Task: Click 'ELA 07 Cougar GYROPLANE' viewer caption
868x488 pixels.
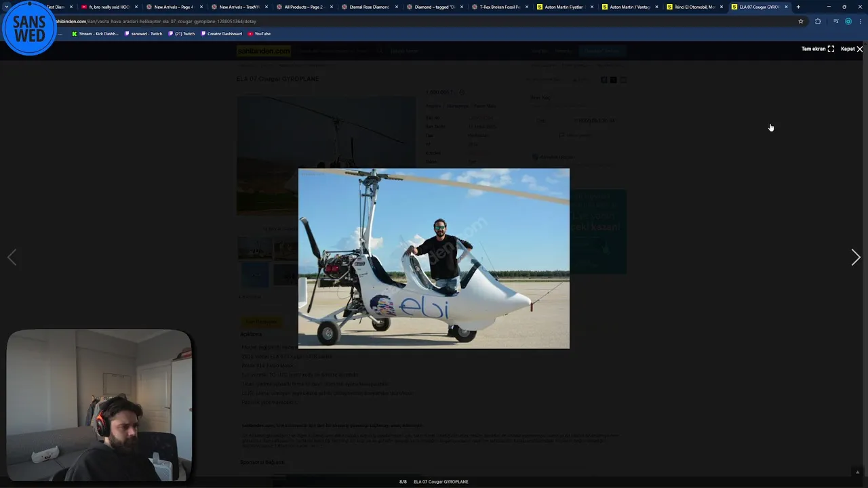Action: click(441, 482)
